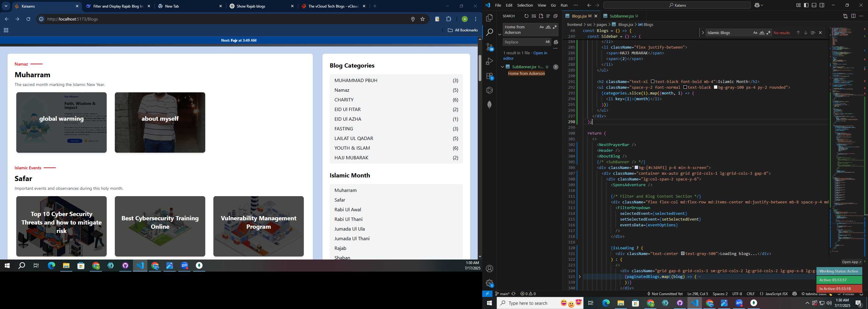The height and width of the screenshot is (309, 868).
Task: Split the editor to the right
Action: tap(853, 16)
